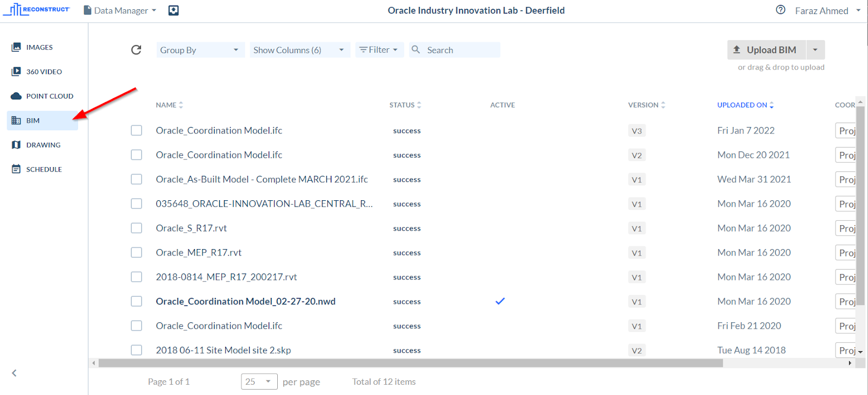The image size is (868, 395).
Task: Open 2018 06-11 Site Model site 2.skp
Action: (x=223, y=350)
